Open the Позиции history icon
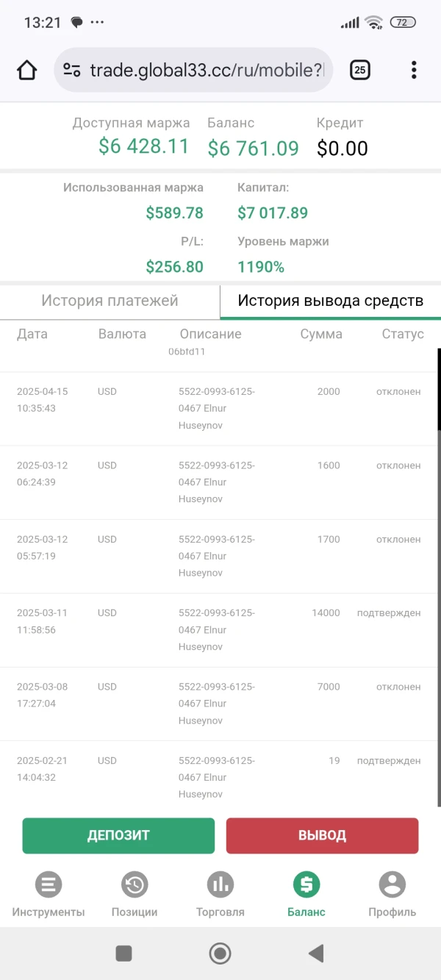Image resolution: width=441 pixels, height=980 pixels. point(135,884)
